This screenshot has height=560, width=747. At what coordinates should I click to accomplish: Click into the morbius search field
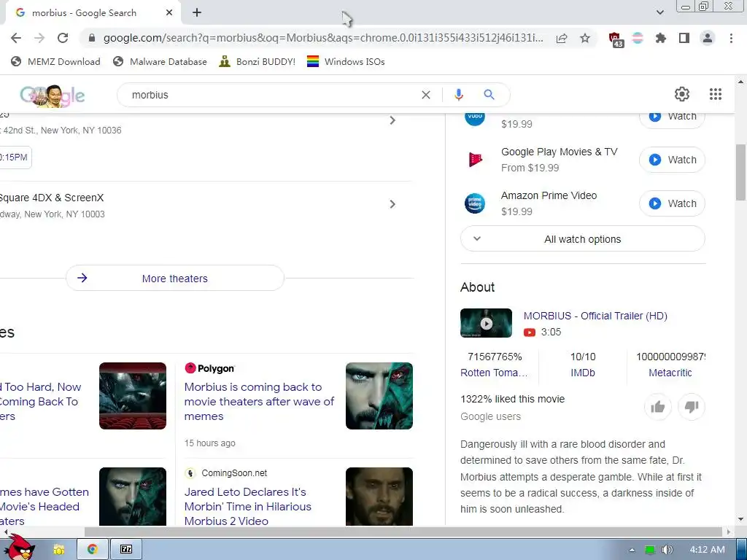point(271,95)
